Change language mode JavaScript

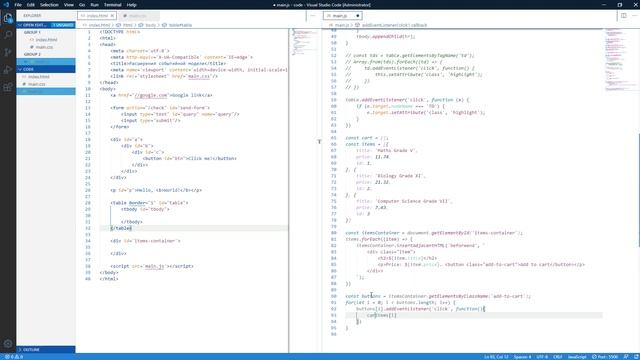click(577, 357)
